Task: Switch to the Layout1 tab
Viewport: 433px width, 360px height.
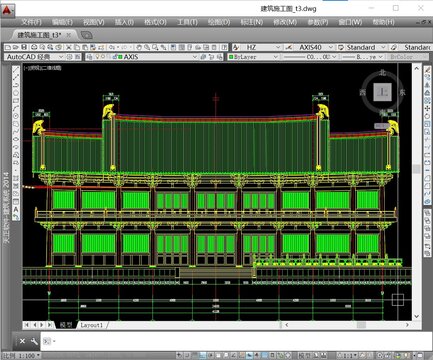Action: 91,325
